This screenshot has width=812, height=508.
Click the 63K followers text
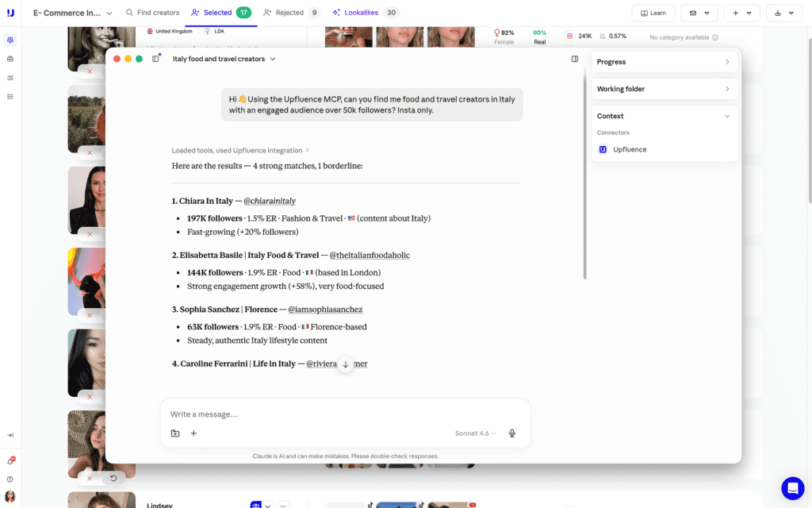[213, 327]
